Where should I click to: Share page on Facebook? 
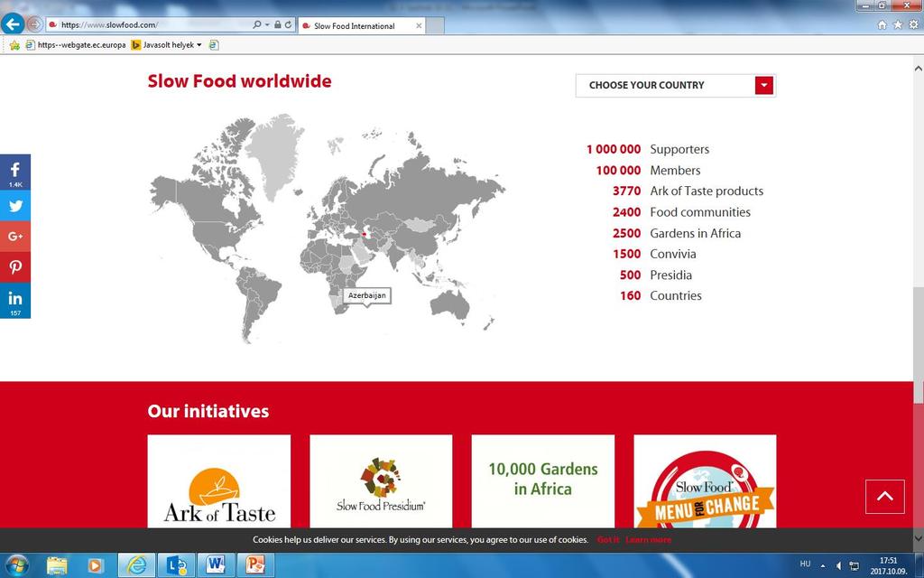pyautogui.click(x=15, y=172)
